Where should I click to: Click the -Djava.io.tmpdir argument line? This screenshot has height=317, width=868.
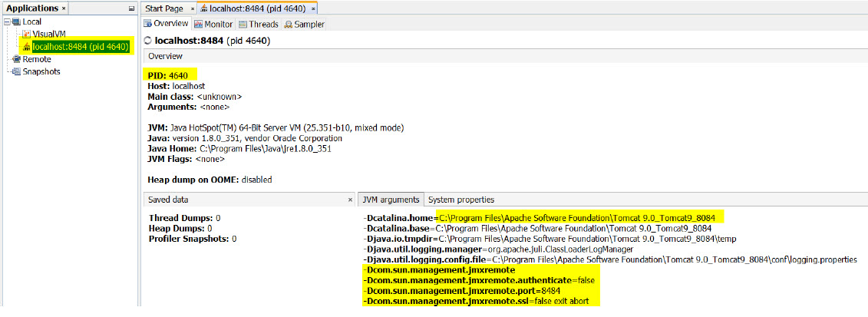point(550,239)
